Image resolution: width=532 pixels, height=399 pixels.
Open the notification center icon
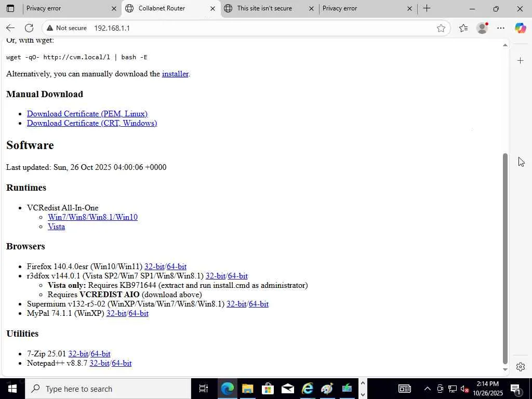tap(516, 389)
